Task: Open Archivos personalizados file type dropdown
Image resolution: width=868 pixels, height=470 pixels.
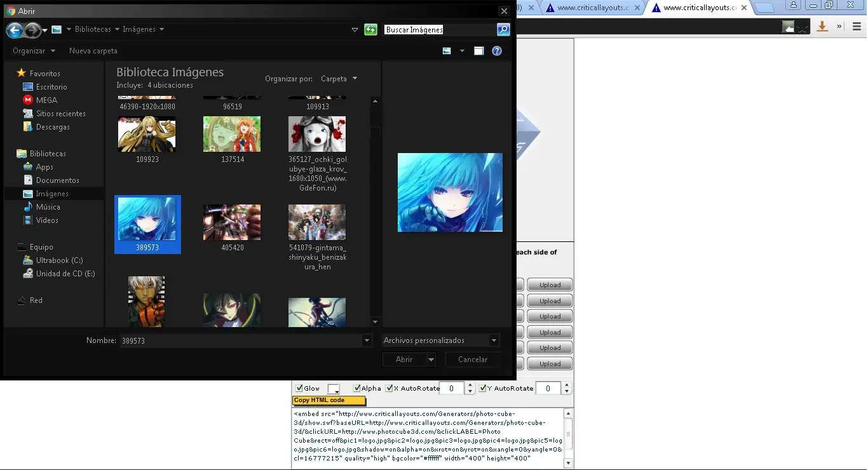Action: click(440, 341)
